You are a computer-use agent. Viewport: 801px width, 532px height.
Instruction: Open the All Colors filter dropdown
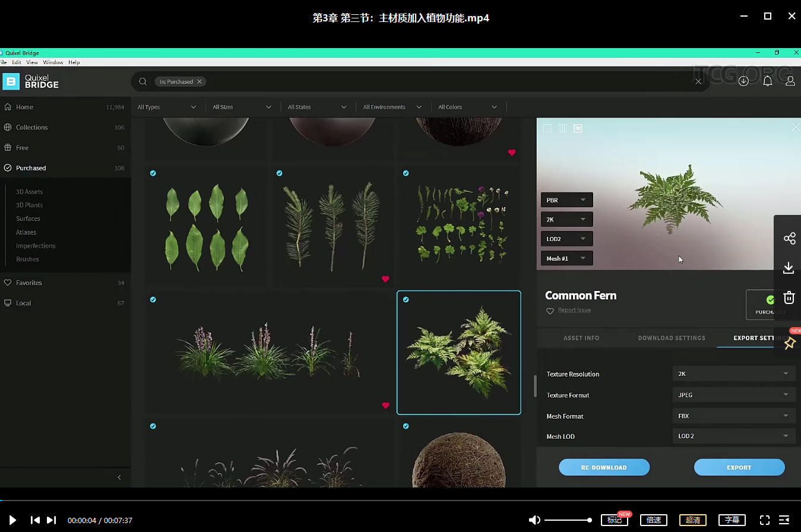point(468,107)
